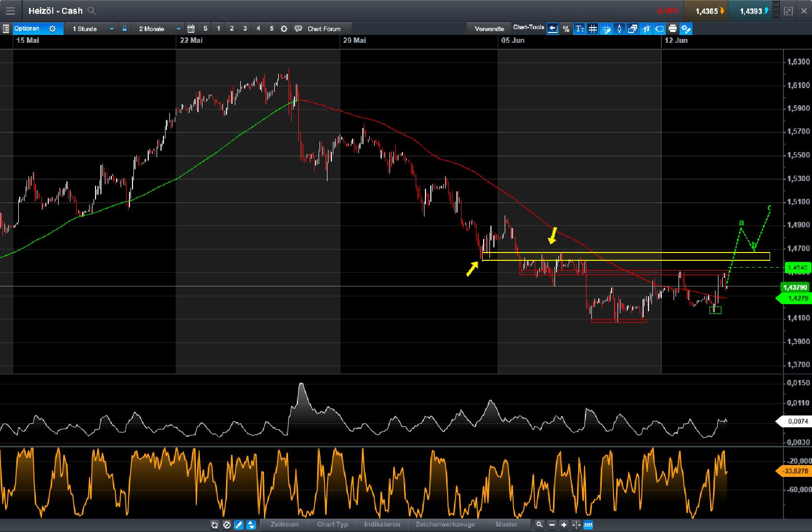812x532 pixels.
Task: Click the calendar date picker icon
Action: tap(191, 29)
